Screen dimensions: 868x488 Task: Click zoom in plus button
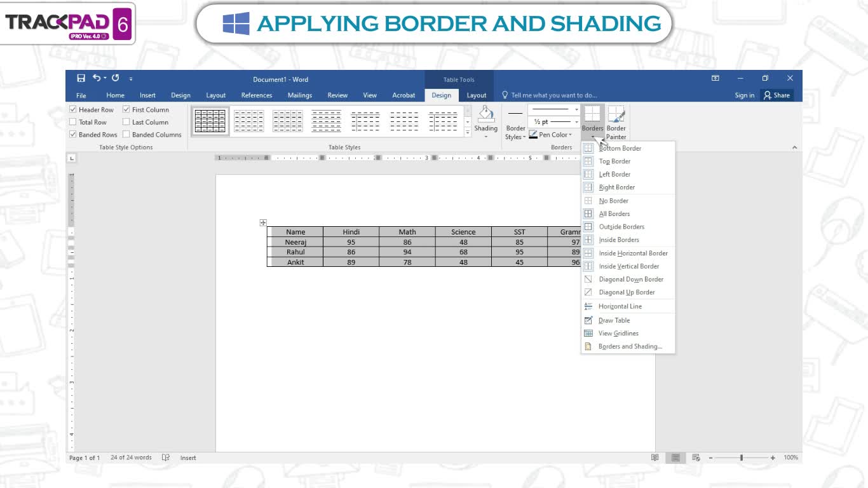(773, 457)
